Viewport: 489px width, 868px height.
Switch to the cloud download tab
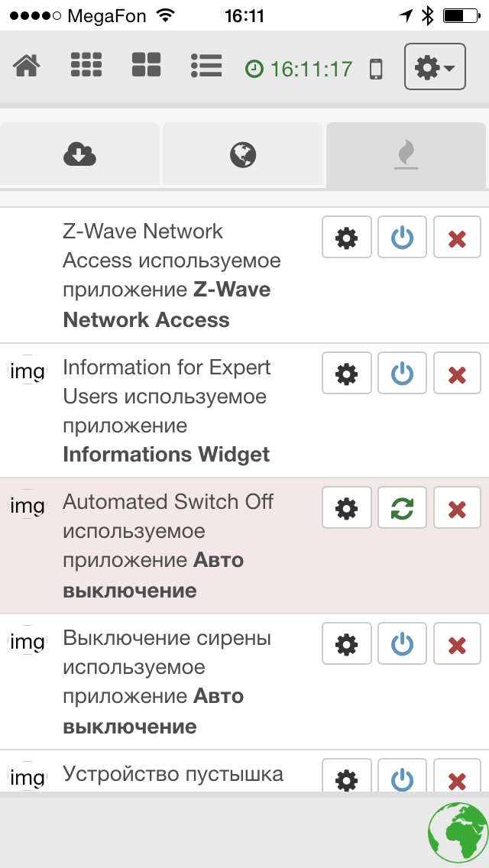pyautogui.click(x=79, y=155)
